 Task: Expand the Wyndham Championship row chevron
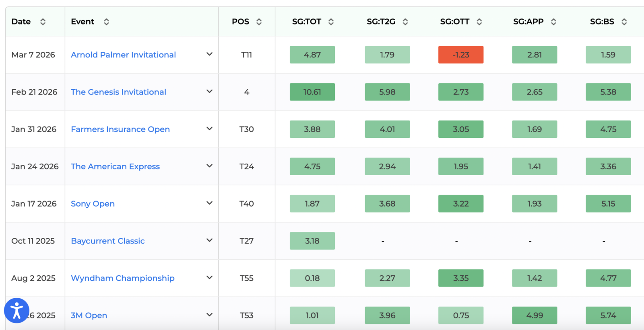tap(209, 277)
